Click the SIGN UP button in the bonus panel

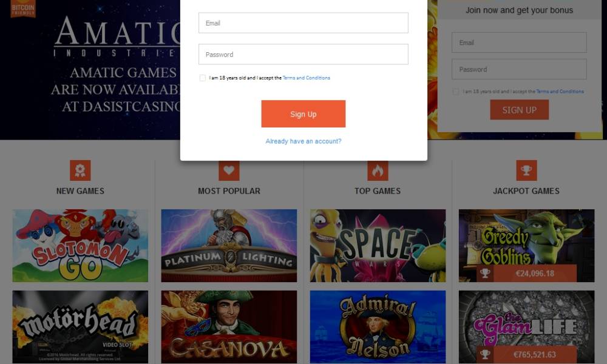pyautogui.click(x=519, y=110)
